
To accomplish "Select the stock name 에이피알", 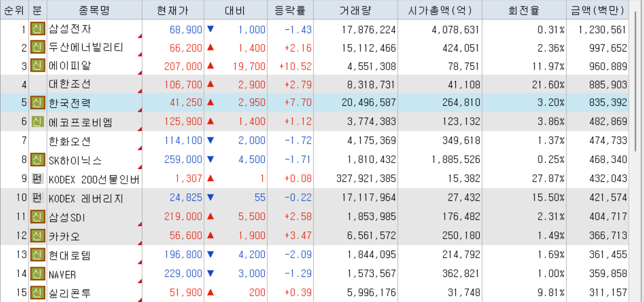I will 70,66.
